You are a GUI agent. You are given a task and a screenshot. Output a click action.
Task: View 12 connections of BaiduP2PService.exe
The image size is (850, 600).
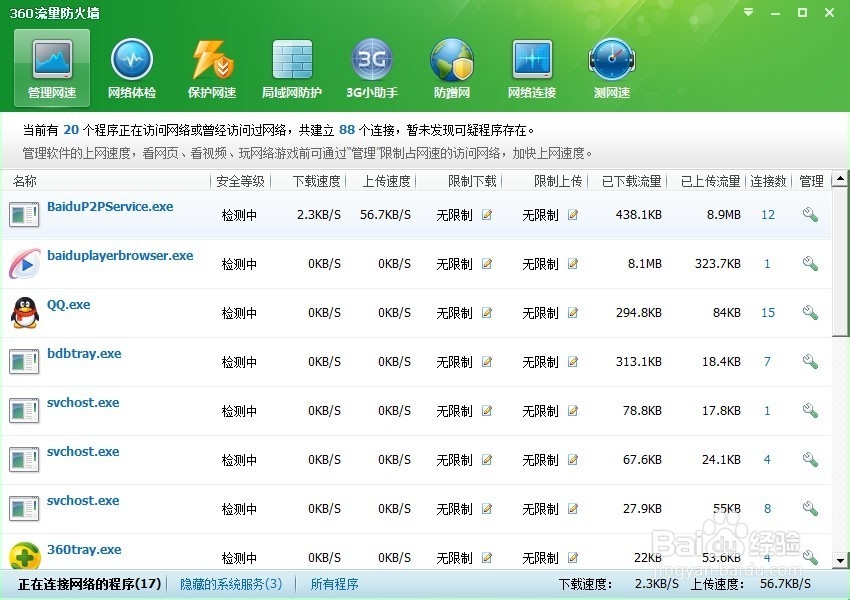[x=768, y=215]
